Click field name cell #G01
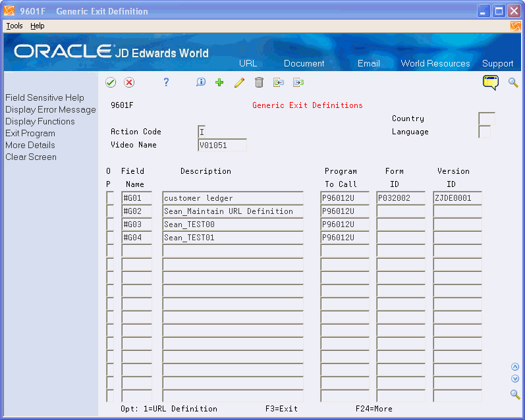525x420 pixels. click(x=136, y=197)
